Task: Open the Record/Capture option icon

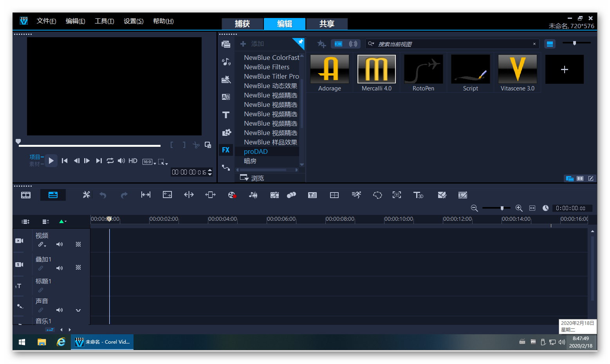Action: (232, 195)
